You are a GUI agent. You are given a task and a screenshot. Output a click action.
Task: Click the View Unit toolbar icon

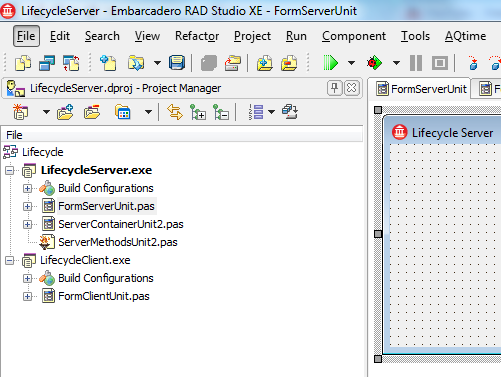coord(23,63)
